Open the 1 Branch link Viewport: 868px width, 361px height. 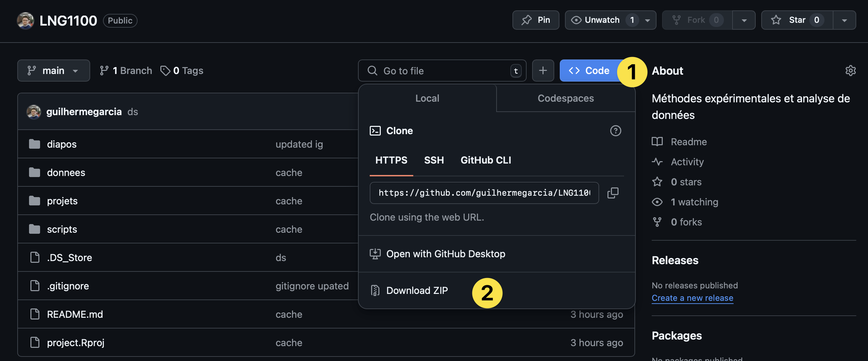pos(126,71)
